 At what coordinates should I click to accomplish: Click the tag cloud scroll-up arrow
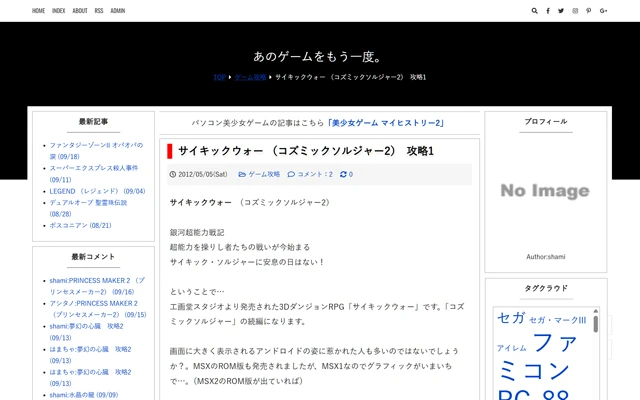pyautogui.click(x=596, y=311)
